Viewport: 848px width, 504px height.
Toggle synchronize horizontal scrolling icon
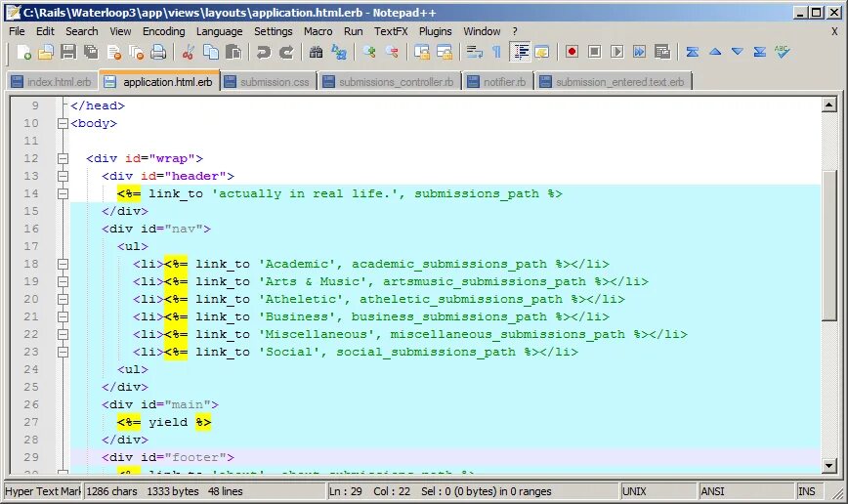pos(444,52)
